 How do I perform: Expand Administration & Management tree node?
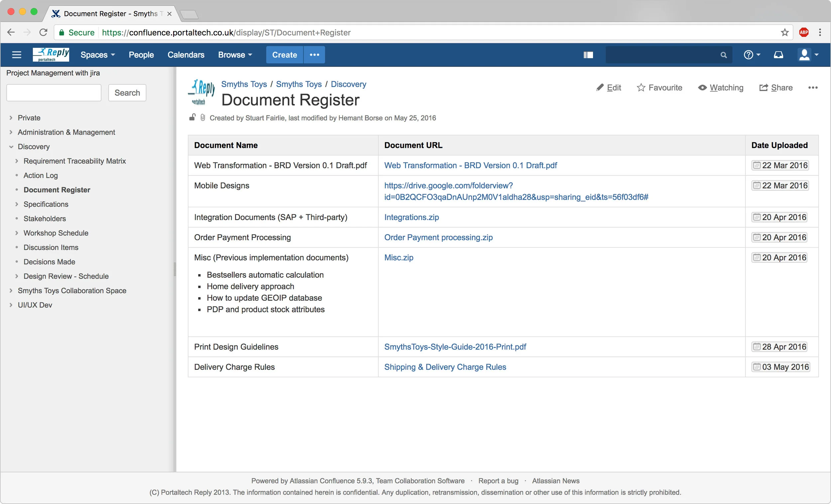click(x=11, y=132)
